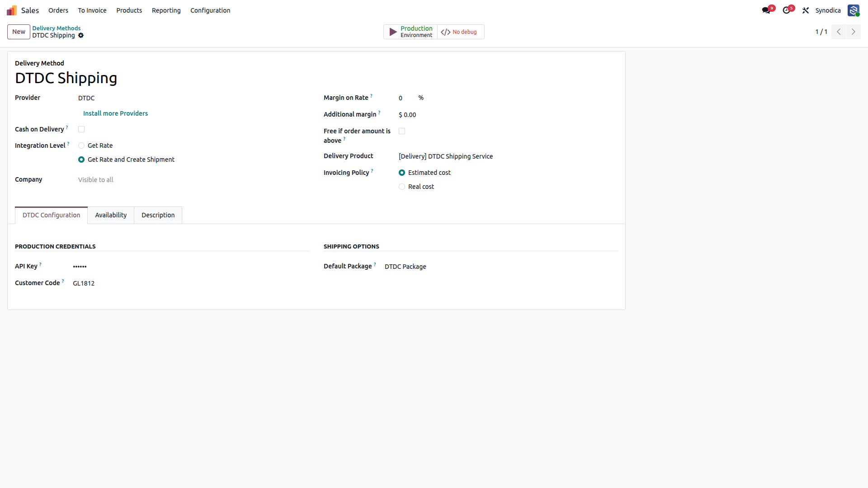Select Get Rate and Create Shipment option
The height and width of the screenshot is (488, 868).
pos(81,160)
